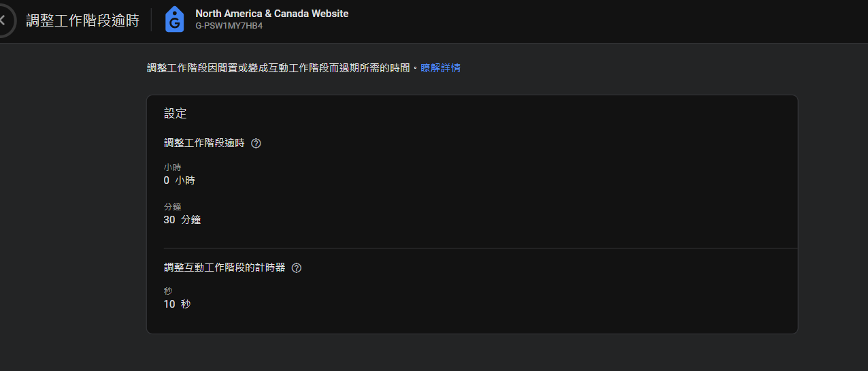Click the 調整互動工作階段的計時器 section label
This screenshot has width=868, height=371.
point(224,268)
